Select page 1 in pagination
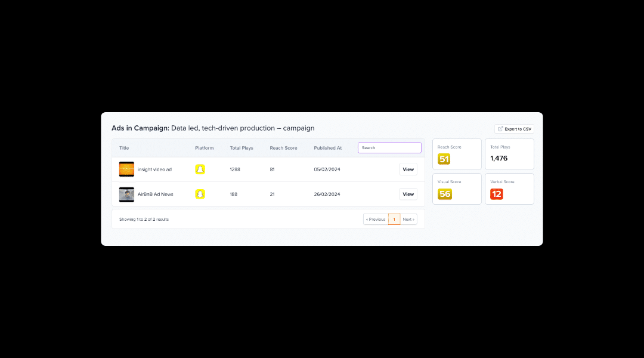The height and width of the screenshot is (358, 644). [394, 219]
